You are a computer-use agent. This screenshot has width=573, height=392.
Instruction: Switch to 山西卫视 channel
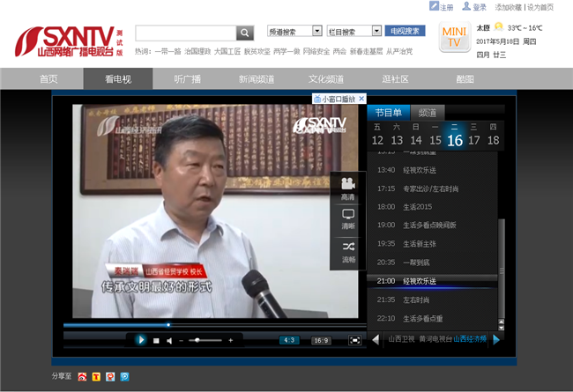tap(401, 339)
